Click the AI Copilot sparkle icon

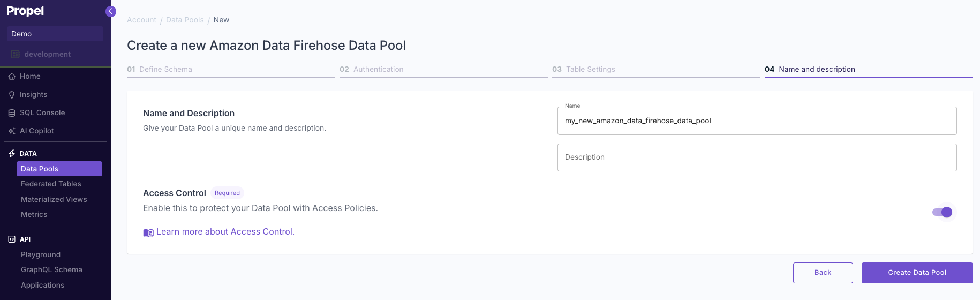tap(12, 131)
